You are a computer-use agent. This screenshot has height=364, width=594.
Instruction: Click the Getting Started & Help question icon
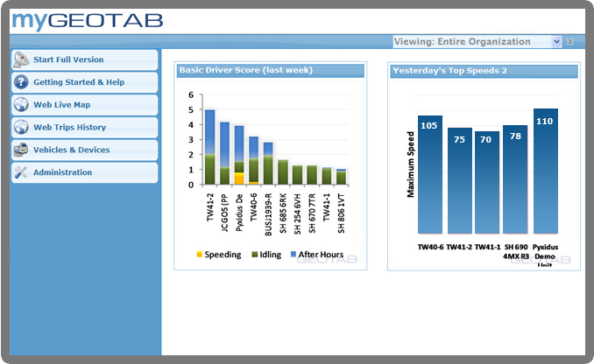coord(21,82)
